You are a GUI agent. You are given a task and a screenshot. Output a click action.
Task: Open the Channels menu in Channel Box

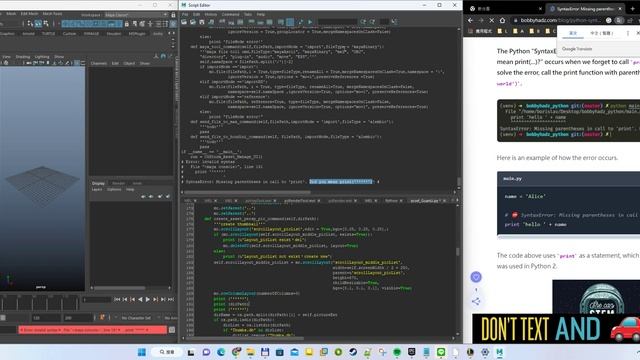[x=98, y=63]
